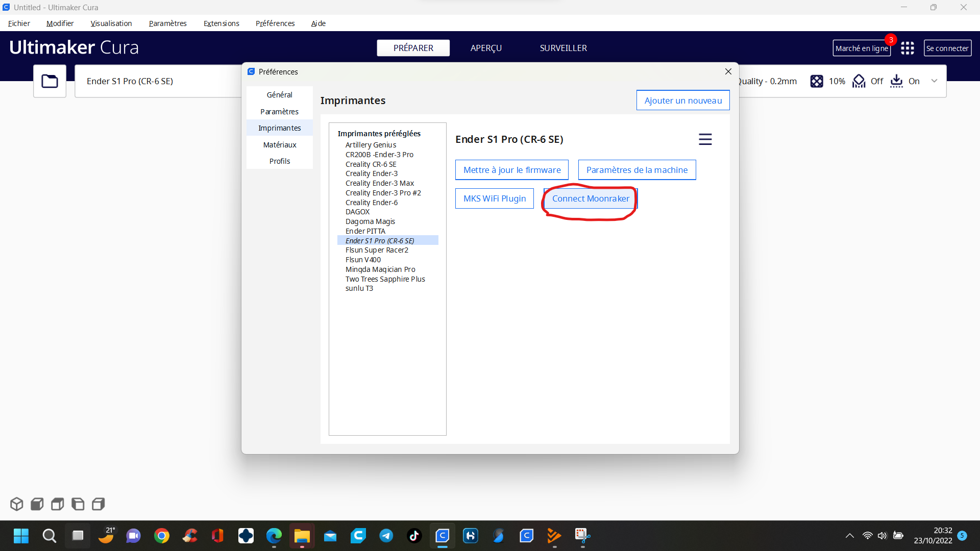Screen dimensions: 980x551
Task: Switch to the SURVEILLER stage
Action: tap(563, 48)
